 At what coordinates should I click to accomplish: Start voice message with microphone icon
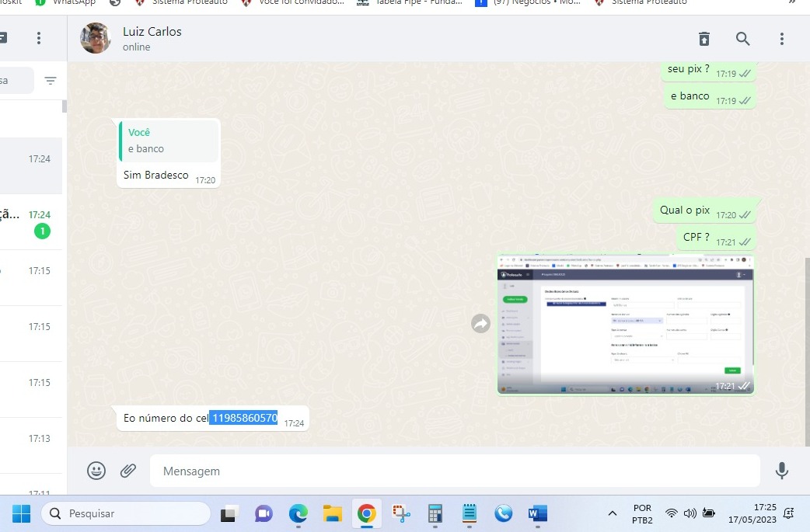pyautogui.click(x=782, y=471)
